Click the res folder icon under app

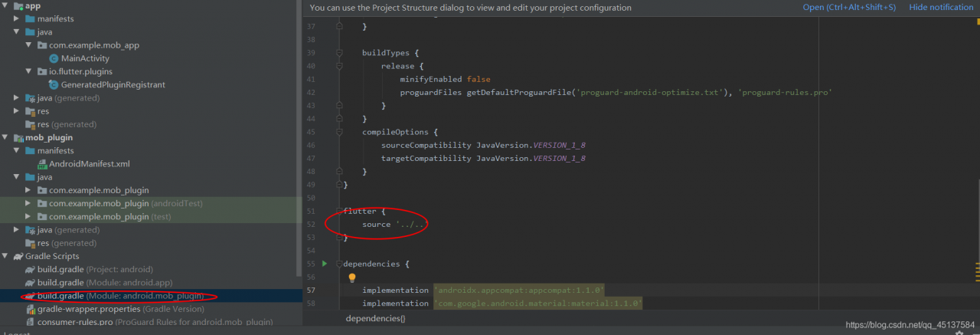coord(30,111)
